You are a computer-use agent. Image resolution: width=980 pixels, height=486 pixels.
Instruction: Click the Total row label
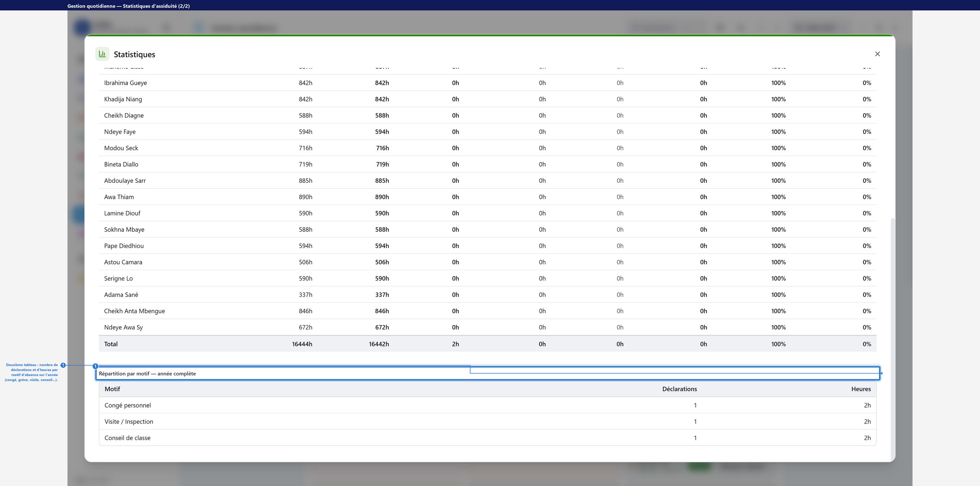click(x=111, y=344)
